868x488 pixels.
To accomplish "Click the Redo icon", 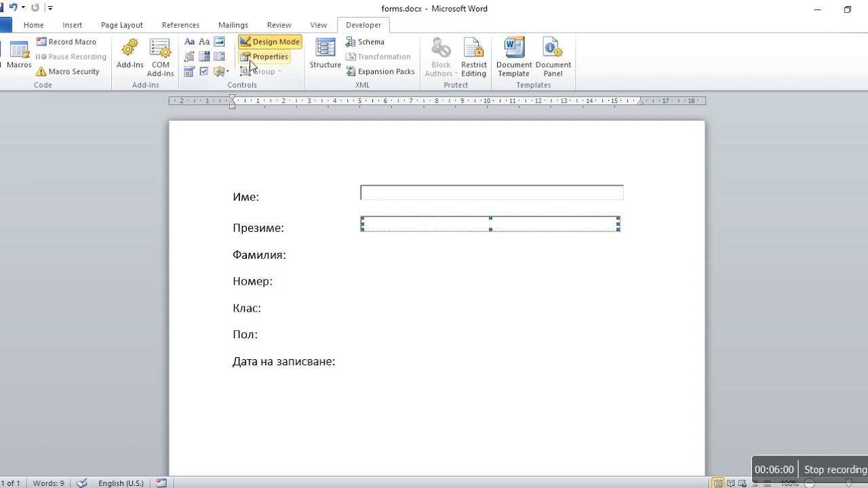I will 35,8.
